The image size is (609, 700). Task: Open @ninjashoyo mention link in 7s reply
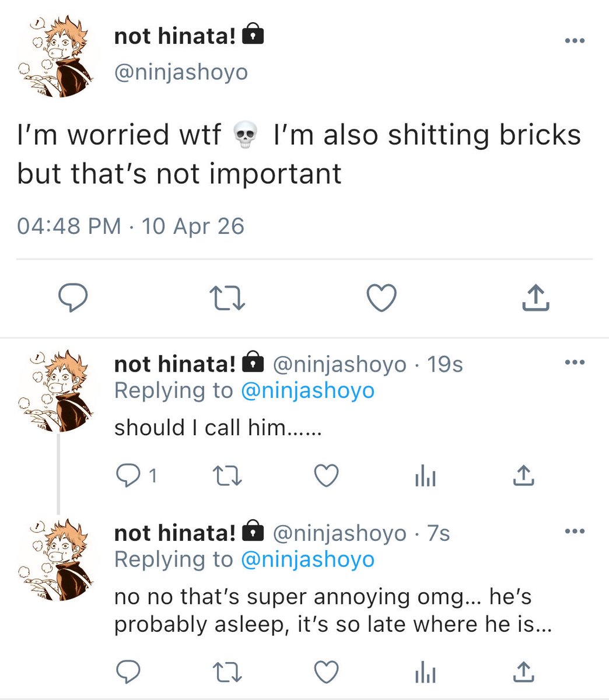tap(307, 559)
